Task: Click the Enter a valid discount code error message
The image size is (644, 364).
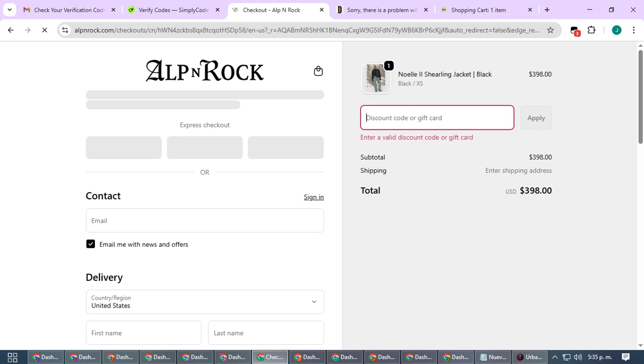Action: click(x=416, y=138)
